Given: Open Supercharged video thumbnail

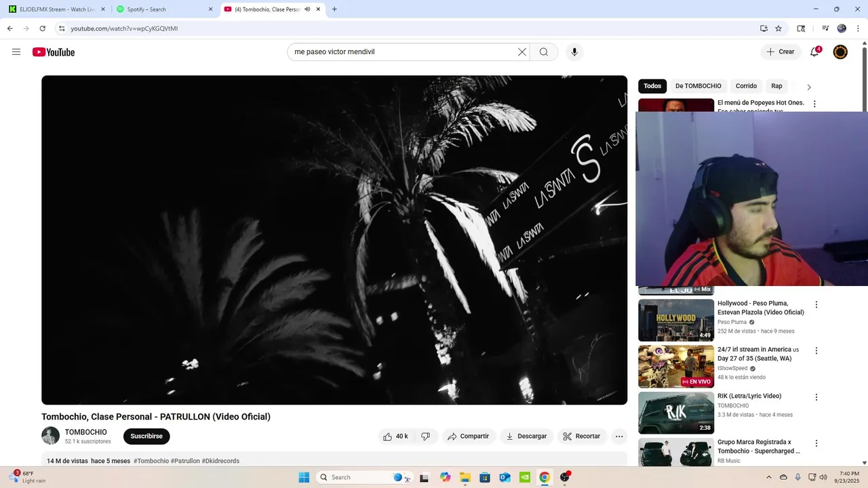Looking at the screenshot, I should pyautogui.click(x=676, y=452).
